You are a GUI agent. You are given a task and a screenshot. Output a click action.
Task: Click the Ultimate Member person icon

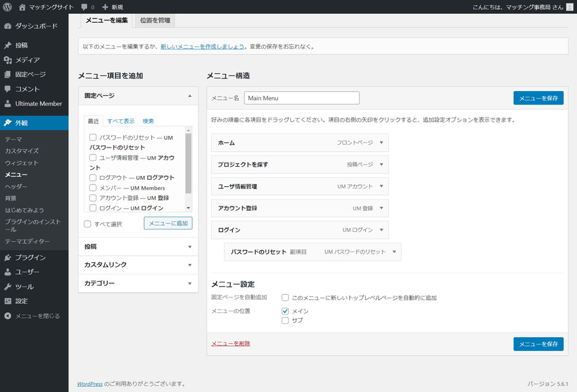pyautogui.click(x=8, y=104)
